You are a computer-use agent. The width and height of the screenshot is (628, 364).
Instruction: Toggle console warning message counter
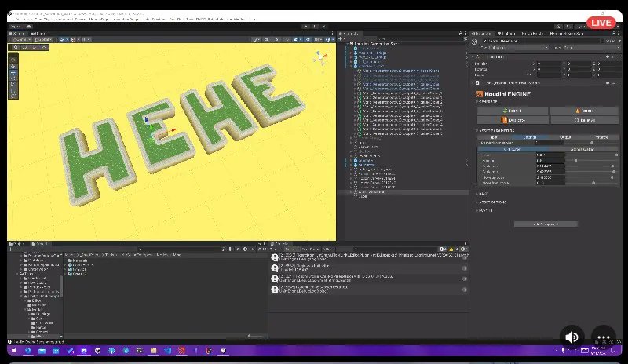click(453, 249)
